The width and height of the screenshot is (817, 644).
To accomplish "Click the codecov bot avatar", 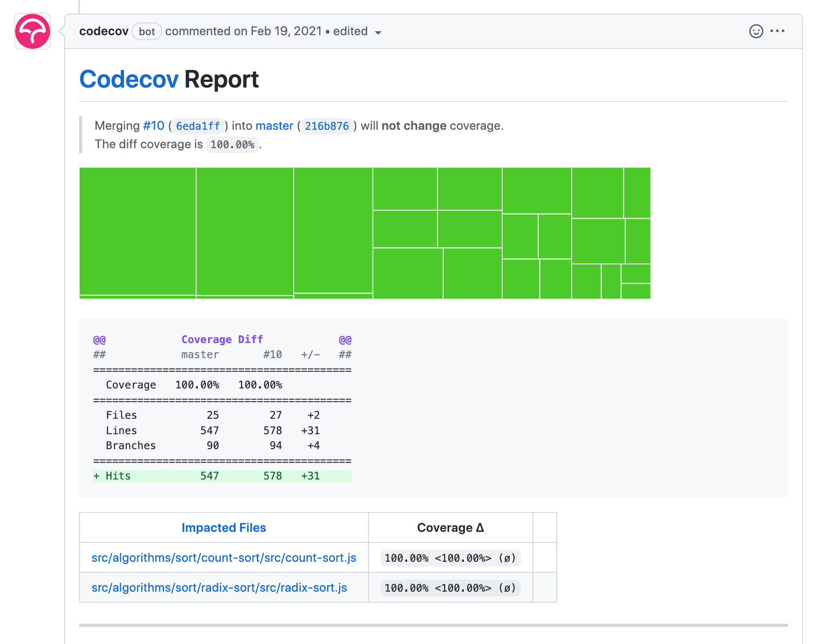I will (32, 32).
